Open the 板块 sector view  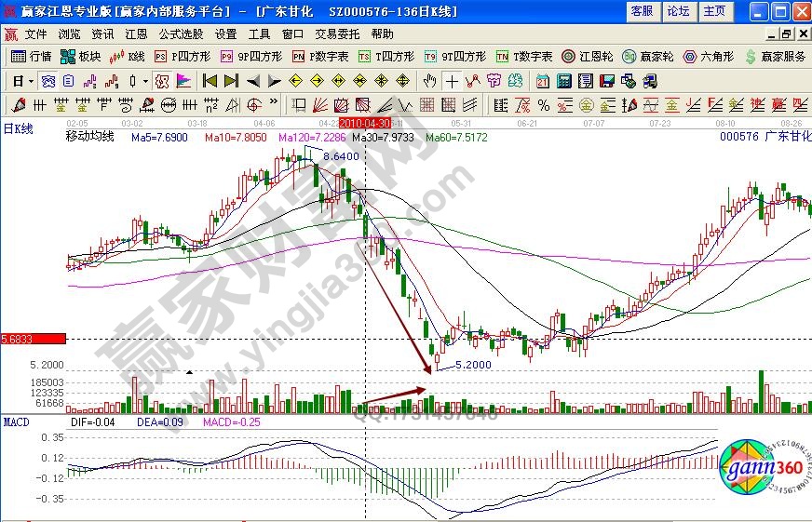(81, 57)
